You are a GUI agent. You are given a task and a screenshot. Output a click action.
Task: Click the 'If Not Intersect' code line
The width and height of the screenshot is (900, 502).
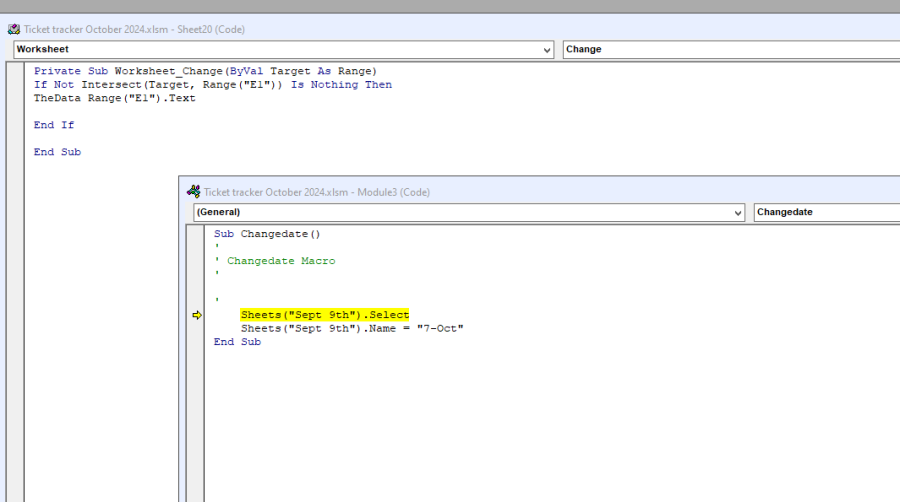pos(212,85)
